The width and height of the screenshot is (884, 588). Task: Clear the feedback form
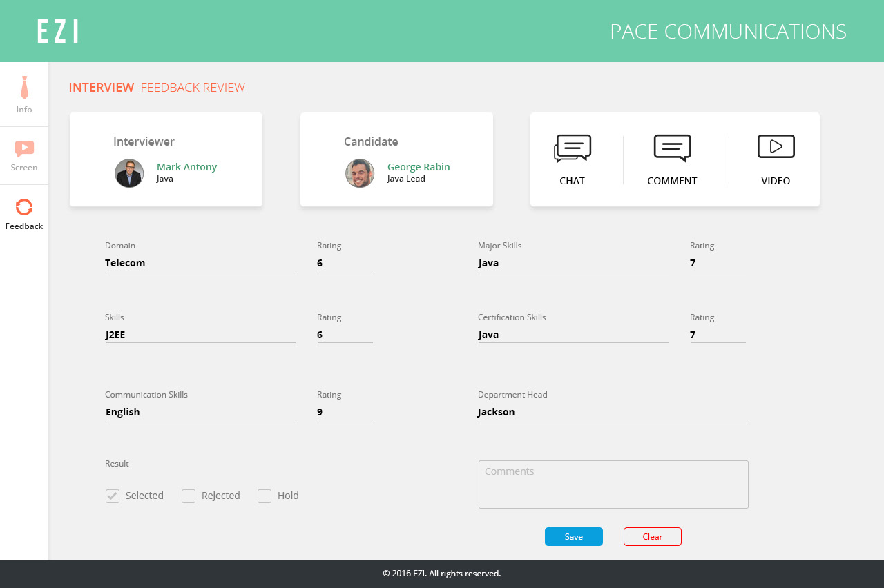(x=652, y=536)
